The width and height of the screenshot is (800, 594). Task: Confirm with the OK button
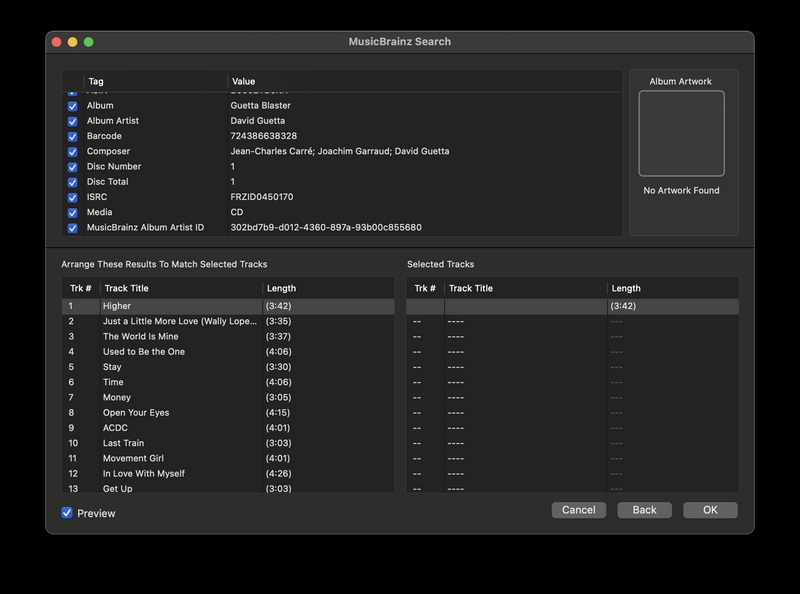710,510
